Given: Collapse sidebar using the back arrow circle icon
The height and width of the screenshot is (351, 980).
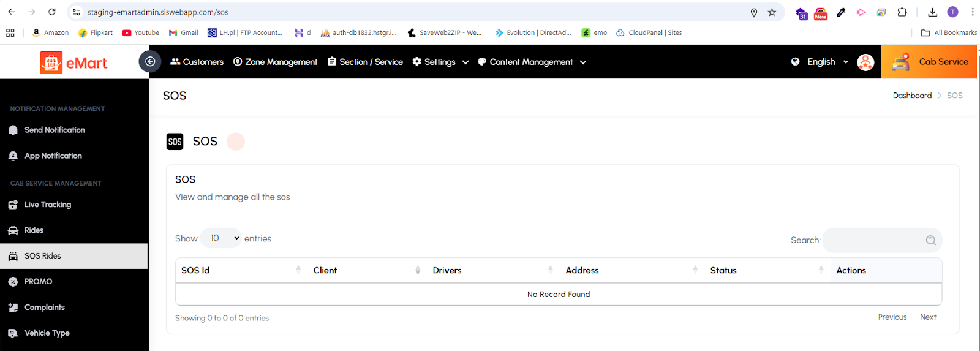Looking at the screenshot, I should pos(149,61).
